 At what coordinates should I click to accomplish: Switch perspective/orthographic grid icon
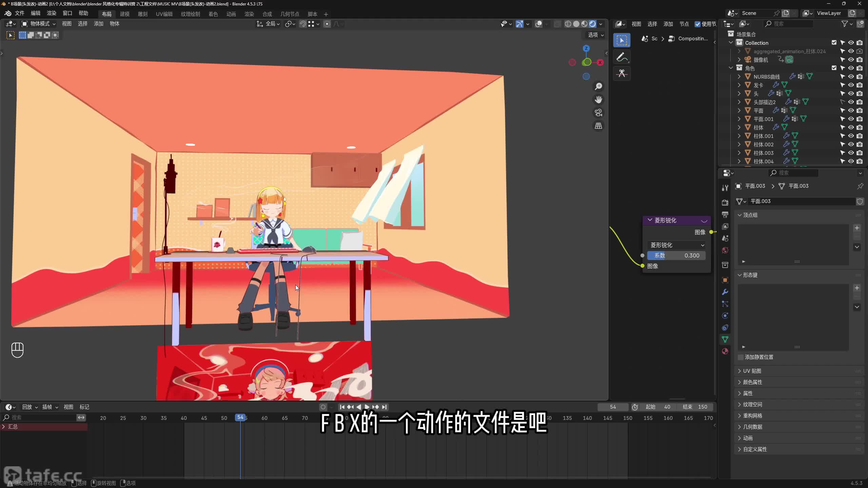point(598,126)
